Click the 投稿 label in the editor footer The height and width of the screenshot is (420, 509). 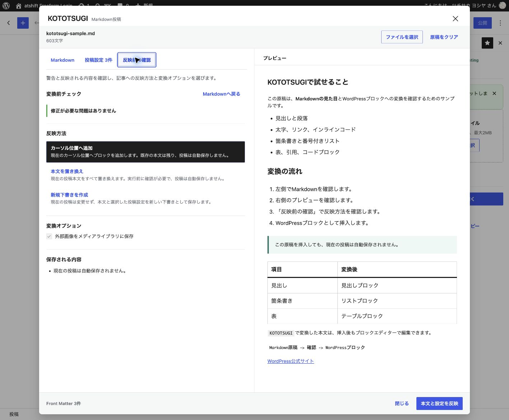14,414
